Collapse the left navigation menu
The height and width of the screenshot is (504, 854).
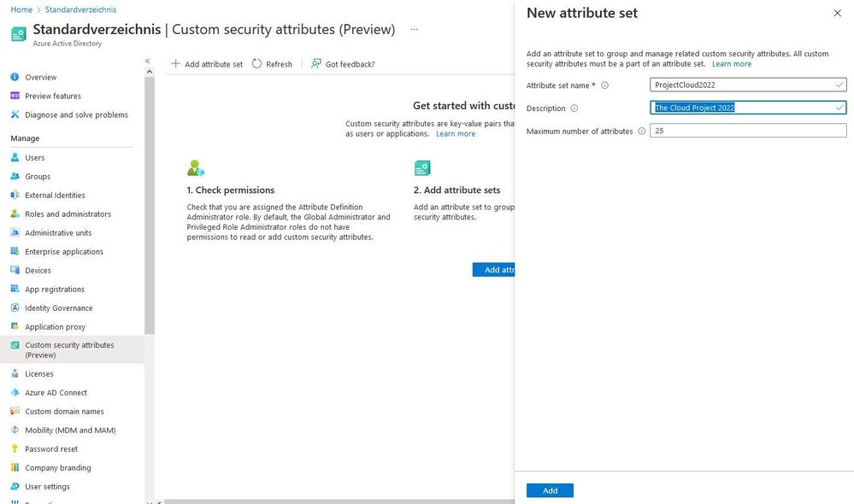[148, 61]
